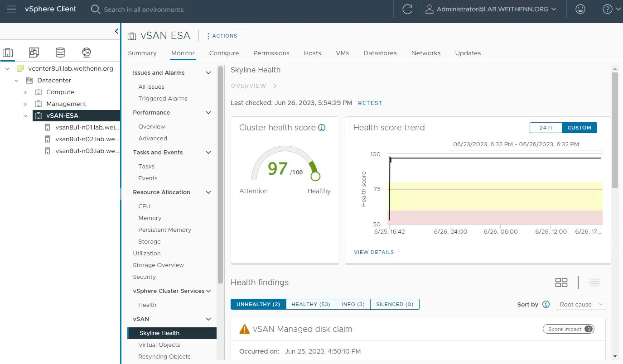623x364 pixels.
Task: Click the Score impact -2 badge
Action: pyautogui.click(x=569, y=329)
